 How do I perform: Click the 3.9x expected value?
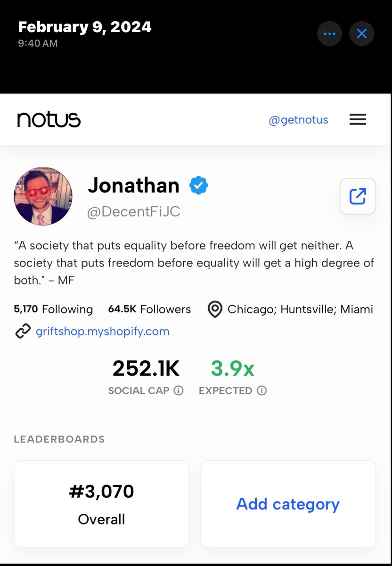232,368
